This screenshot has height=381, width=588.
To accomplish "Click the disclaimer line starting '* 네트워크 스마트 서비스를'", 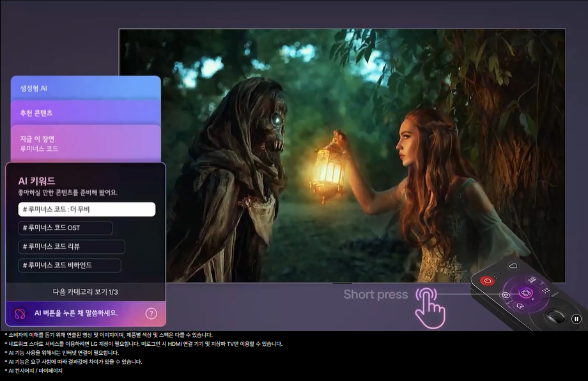I will (x=144, y=344).
